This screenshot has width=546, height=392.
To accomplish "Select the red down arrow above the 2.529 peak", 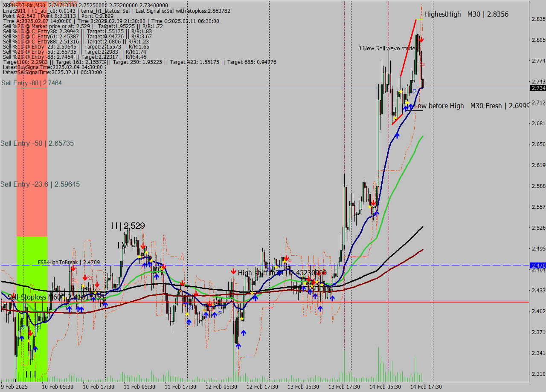I will [x=143, y=246].
